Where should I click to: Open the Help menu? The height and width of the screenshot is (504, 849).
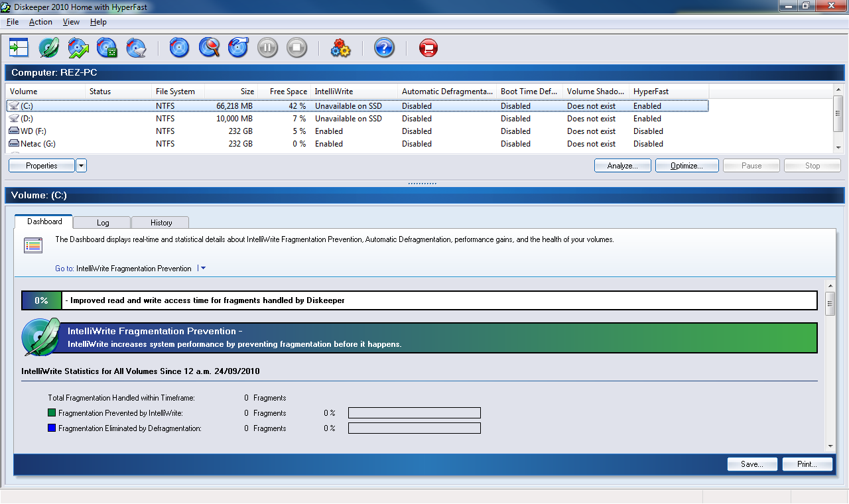[98, 22]
